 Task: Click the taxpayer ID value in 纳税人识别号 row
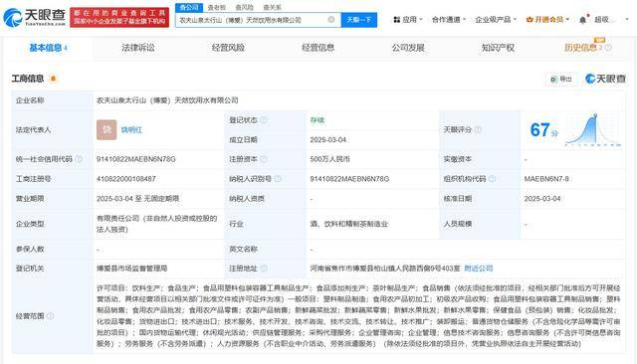pos(349,179)
